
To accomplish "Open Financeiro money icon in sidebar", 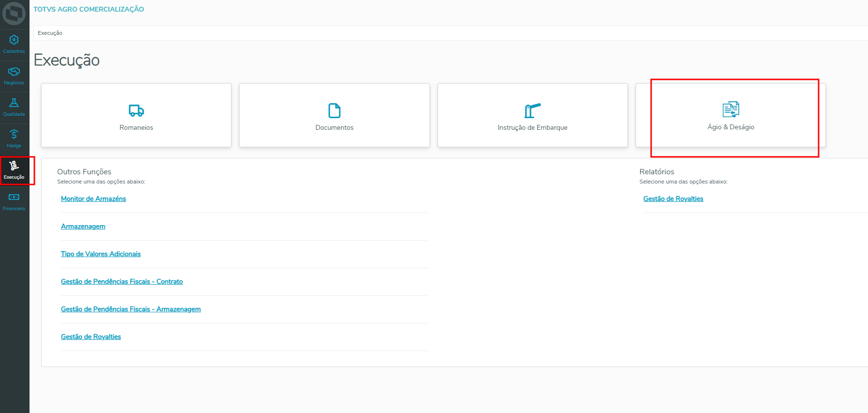I will point(14,197).
